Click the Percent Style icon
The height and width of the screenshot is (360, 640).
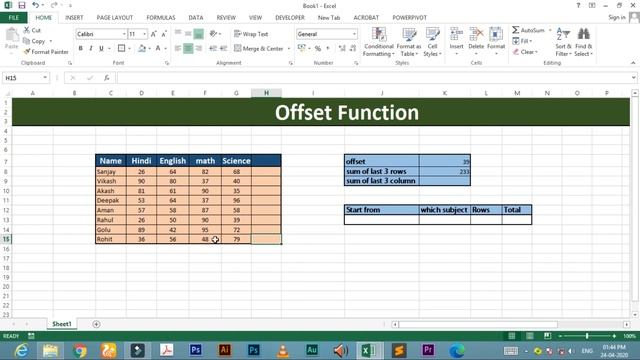(x=318, y=49)
